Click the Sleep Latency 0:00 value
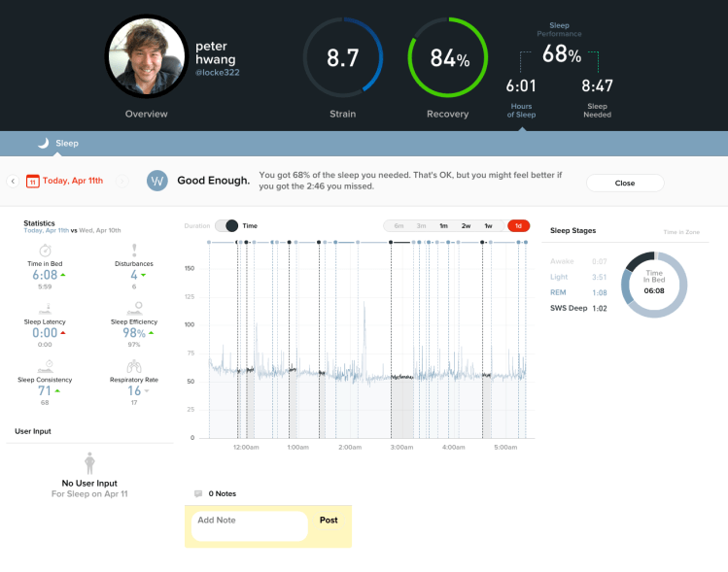The image size is (728, 572). coord(45,333)
